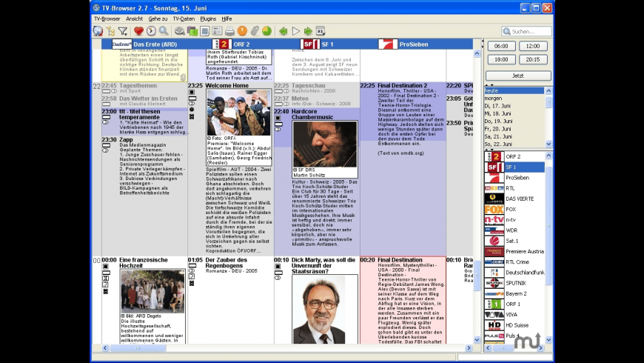The image size is (644, 363).
Task: Select Fr, 20. Juni in date list
Action: tap(514, 129)
